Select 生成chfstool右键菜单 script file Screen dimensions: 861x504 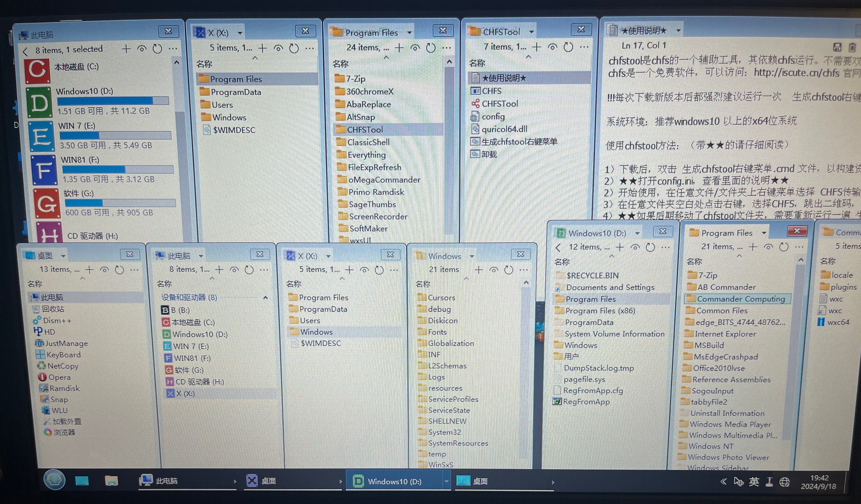514,141
